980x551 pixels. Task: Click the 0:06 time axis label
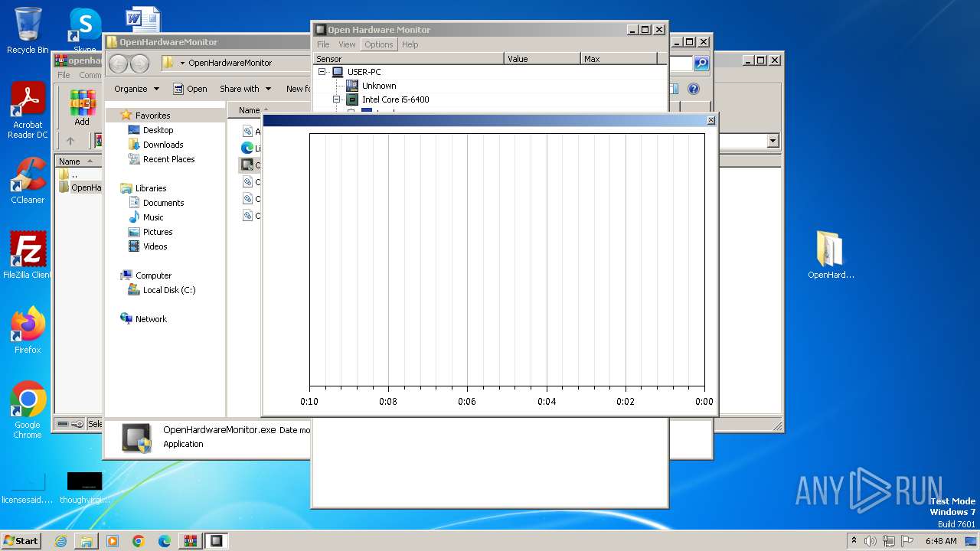click(x=467, y=401)
